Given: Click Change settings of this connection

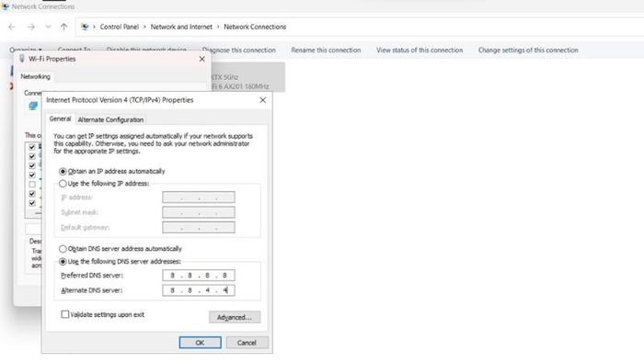Looking at the screenshot, I should point(528,50).
